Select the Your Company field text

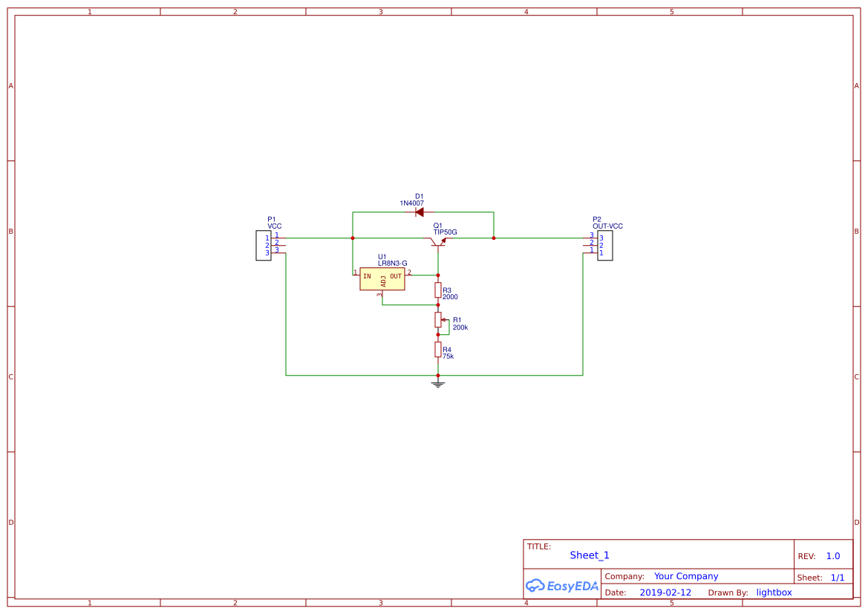point(686,576)
